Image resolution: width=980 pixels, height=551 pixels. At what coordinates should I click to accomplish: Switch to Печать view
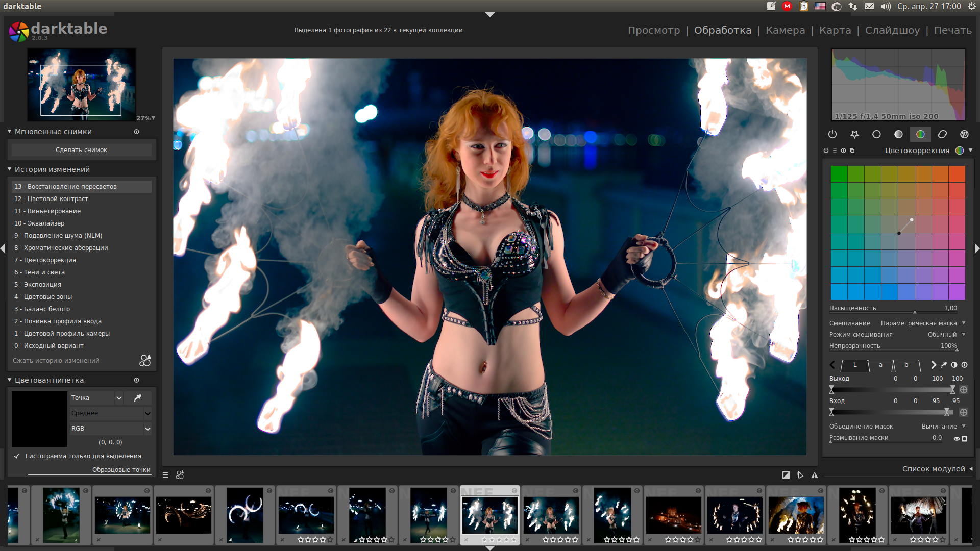click(952, 30)
